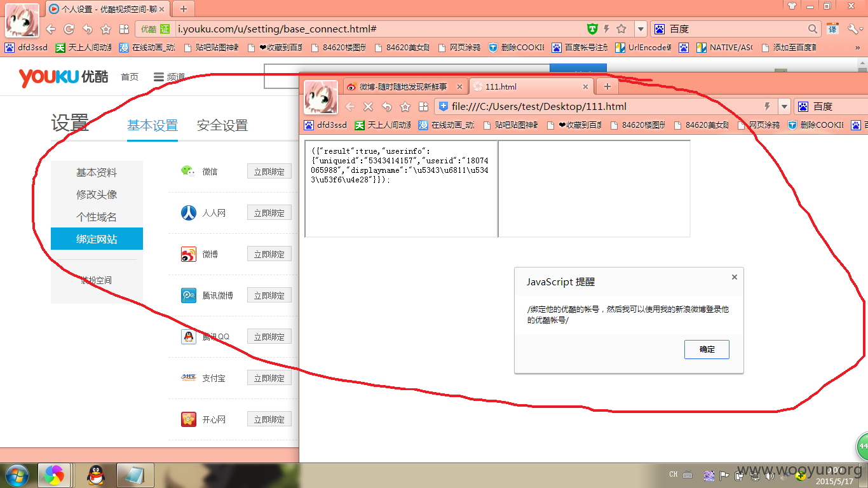This screenshot has height=488, width=868.
Task: Click the undo-close arrow in 111.html window
Action: click(386, 107)
